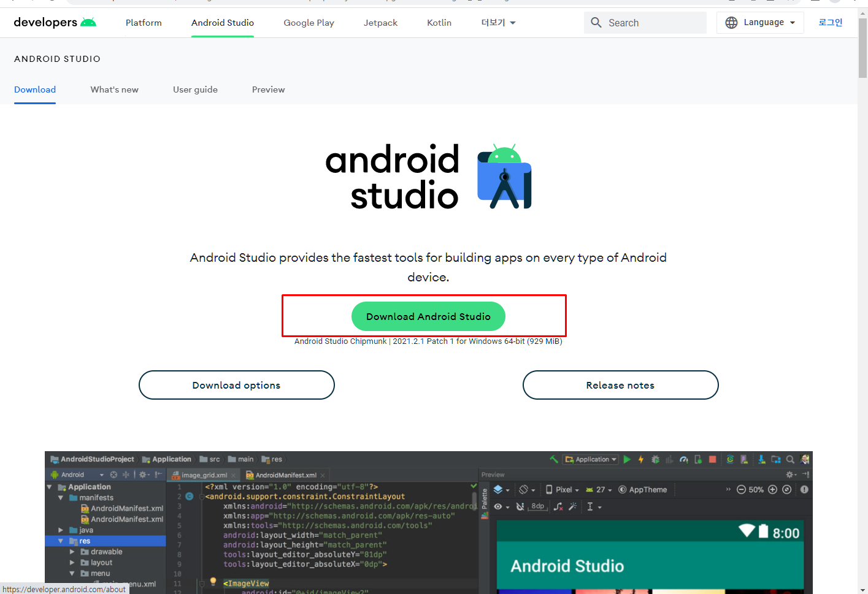This screenshot has width=868, height=594.
Task: Click the Chipmunk 2021.2.1 Patch 1 version text
Action: 428,341
